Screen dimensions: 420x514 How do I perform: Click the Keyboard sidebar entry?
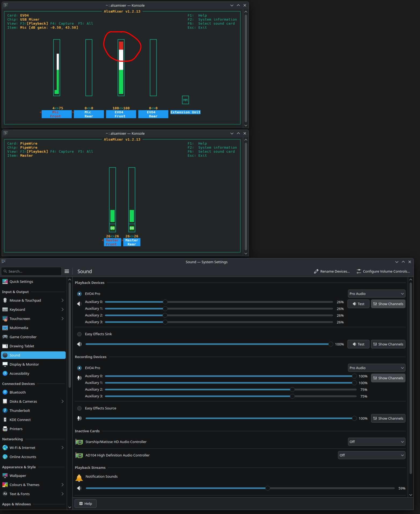point(33,309)
